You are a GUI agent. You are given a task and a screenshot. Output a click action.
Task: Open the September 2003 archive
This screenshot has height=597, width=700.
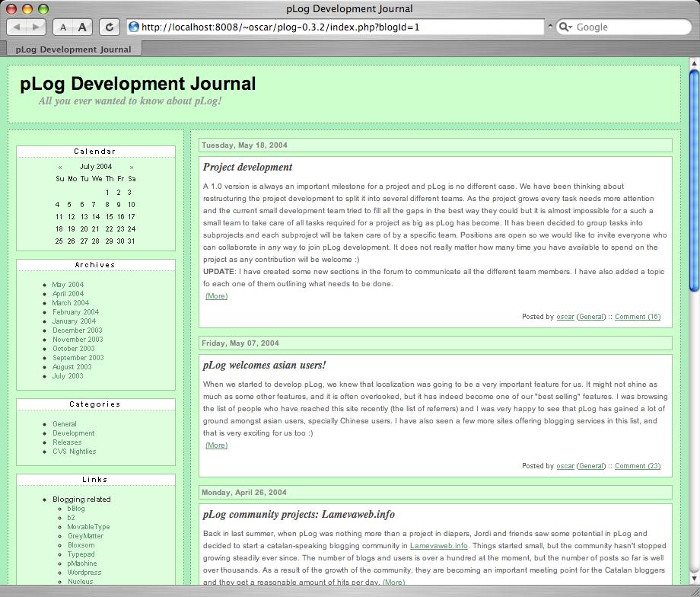(78, 358)
